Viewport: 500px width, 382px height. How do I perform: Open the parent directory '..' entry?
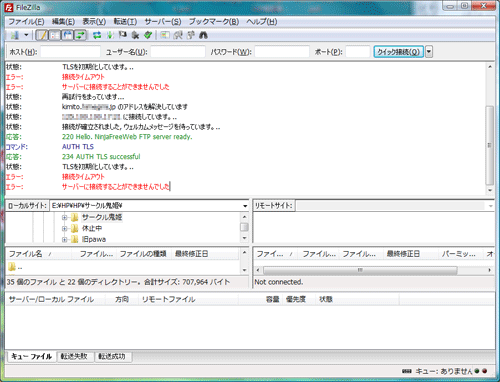[16, 267]
